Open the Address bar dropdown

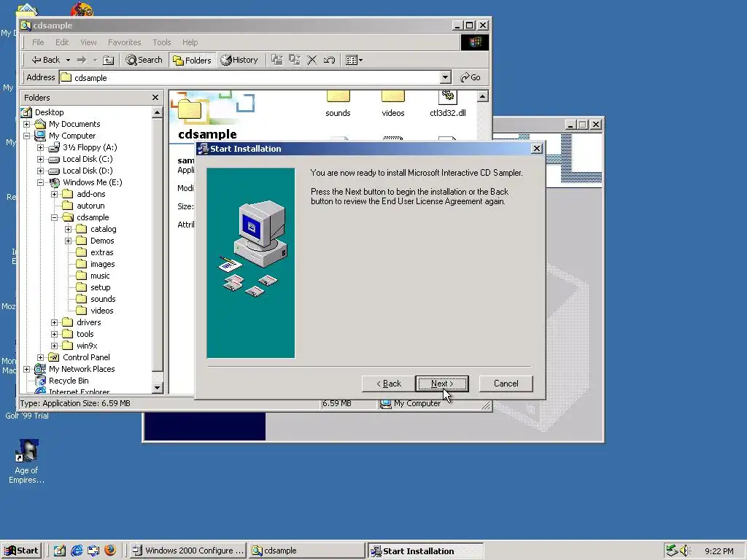[446, 77]
